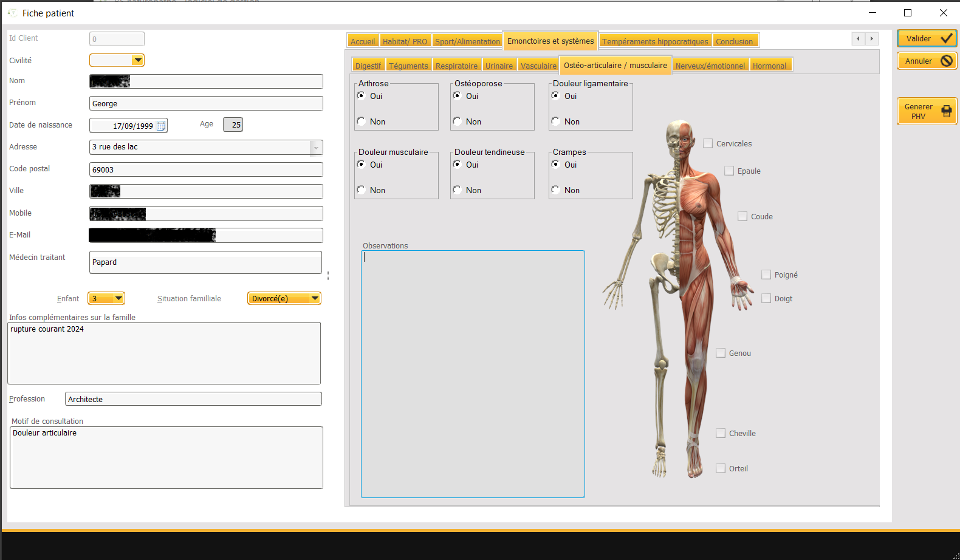This screenshot has width=960, height=560.
Task: Expand the Situation familliale dropdown
Action: [315, 298]
